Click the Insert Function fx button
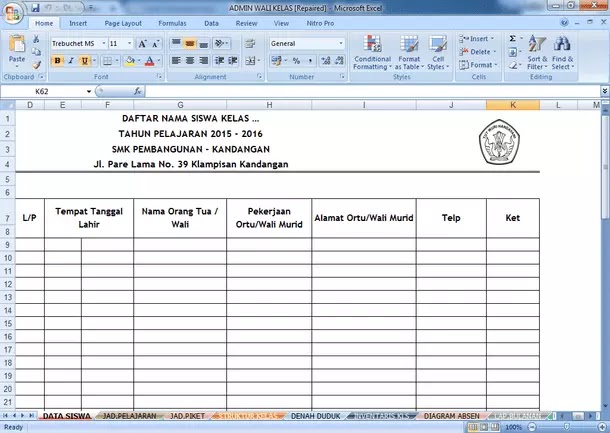 click(x=137, y=91)
